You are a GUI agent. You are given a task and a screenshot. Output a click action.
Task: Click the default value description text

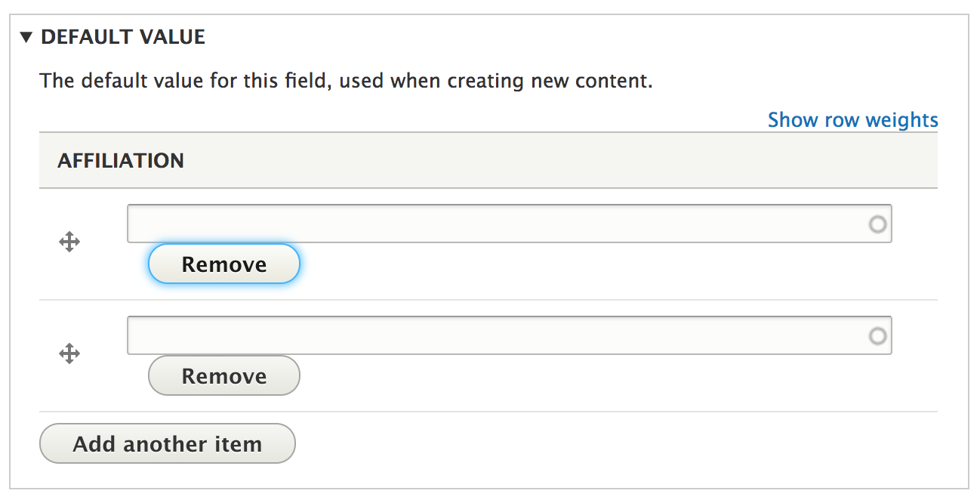(x=346, y=81)
